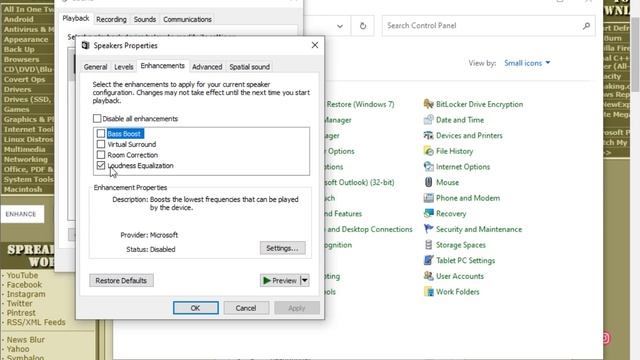The image size is (640, 360).
Task: Switch to the Levels tab
Action: tap(124, 67)
